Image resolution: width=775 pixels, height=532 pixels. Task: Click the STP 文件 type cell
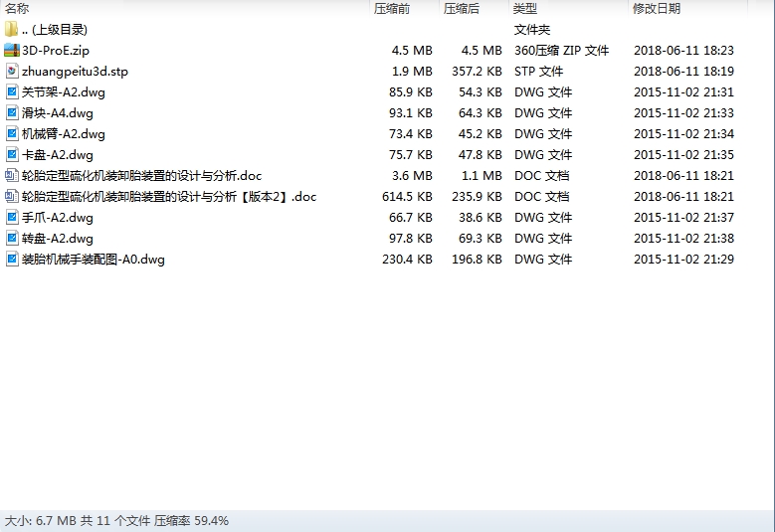click(538, 72)
